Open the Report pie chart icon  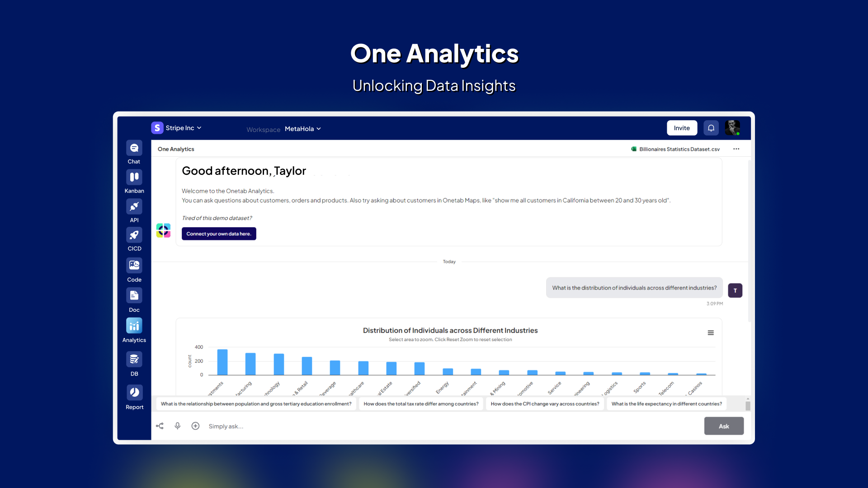click(x=134, y=392)
